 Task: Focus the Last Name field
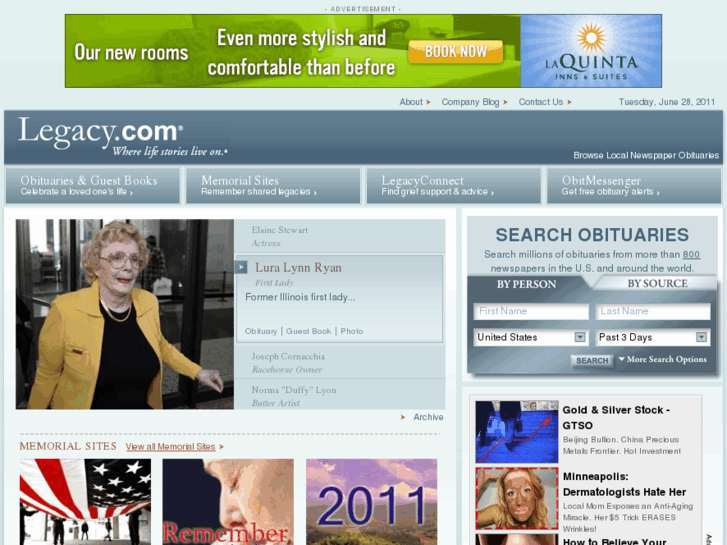[652, 311]
